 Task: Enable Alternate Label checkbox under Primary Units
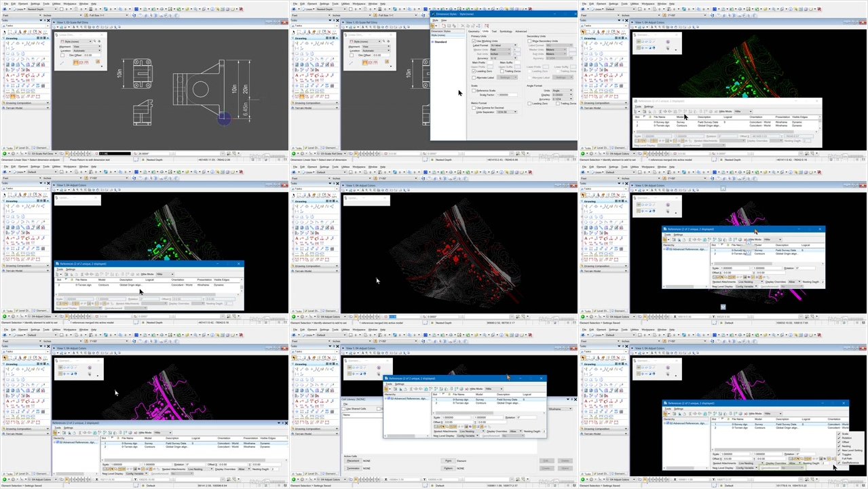tap(474, 78)
